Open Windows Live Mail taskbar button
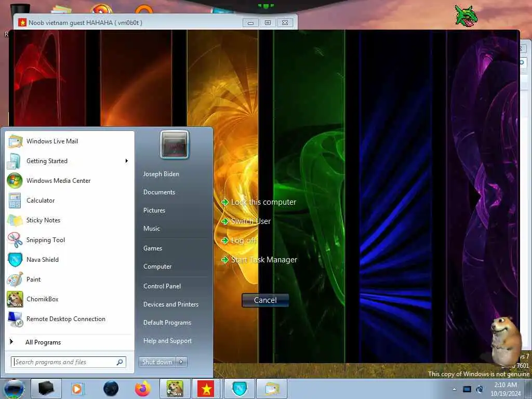This screenshot has width=532, height=399. point(272,389)
